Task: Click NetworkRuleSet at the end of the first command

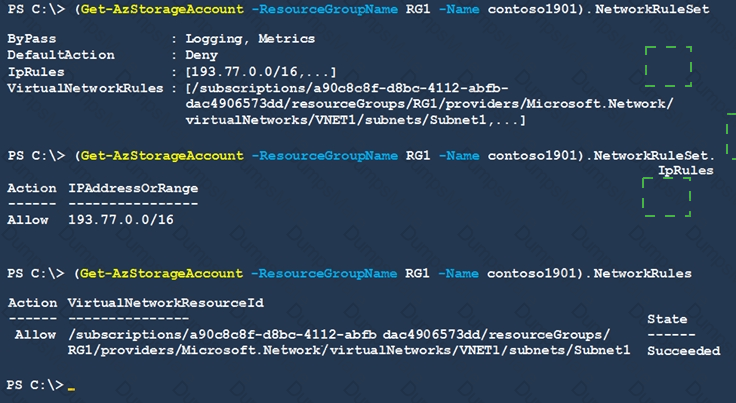Action: pos(652,9)
